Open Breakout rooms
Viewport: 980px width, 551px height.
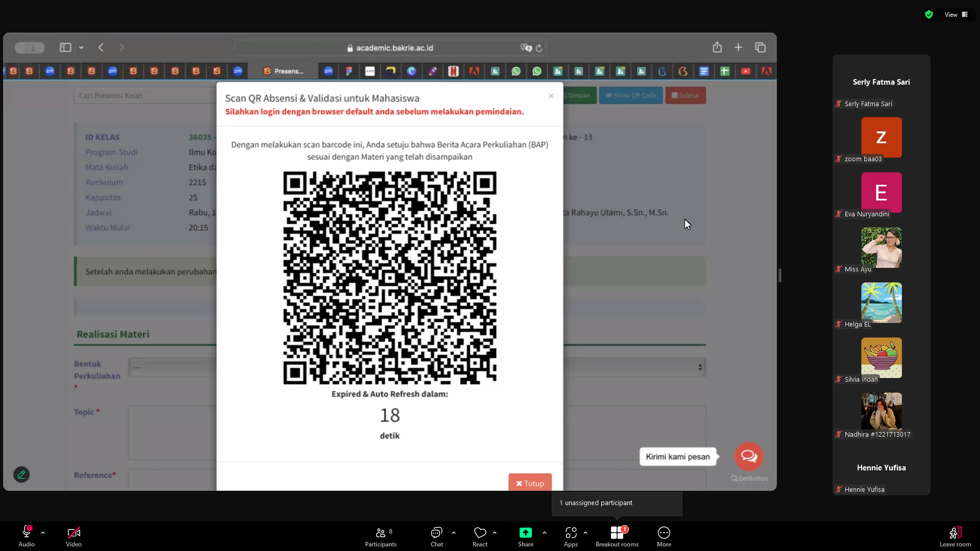(x=617, y=536)
